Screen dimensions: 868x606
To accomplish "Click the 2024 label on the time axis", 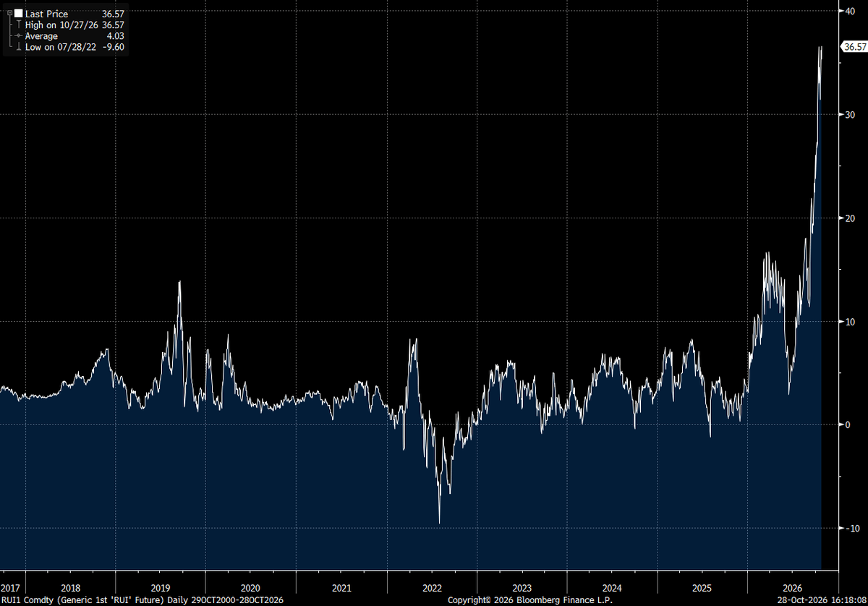I will pos(612,588).
